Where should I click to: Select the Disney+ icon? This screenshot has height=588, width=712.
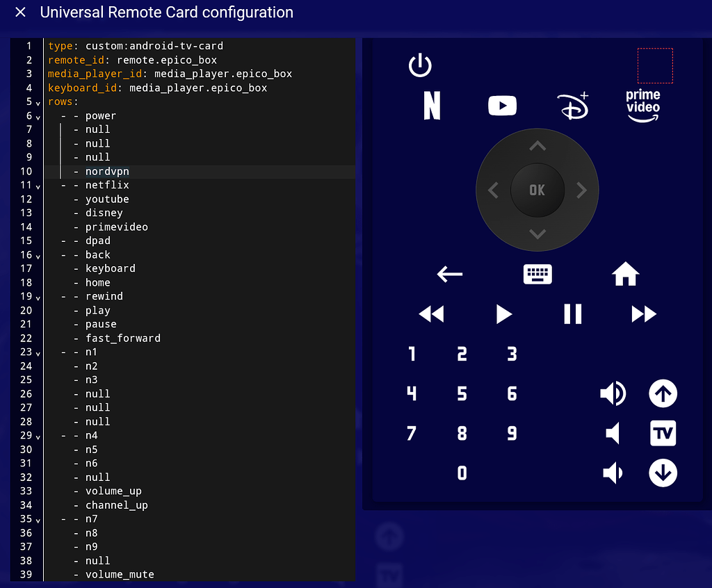pos(572,106)
